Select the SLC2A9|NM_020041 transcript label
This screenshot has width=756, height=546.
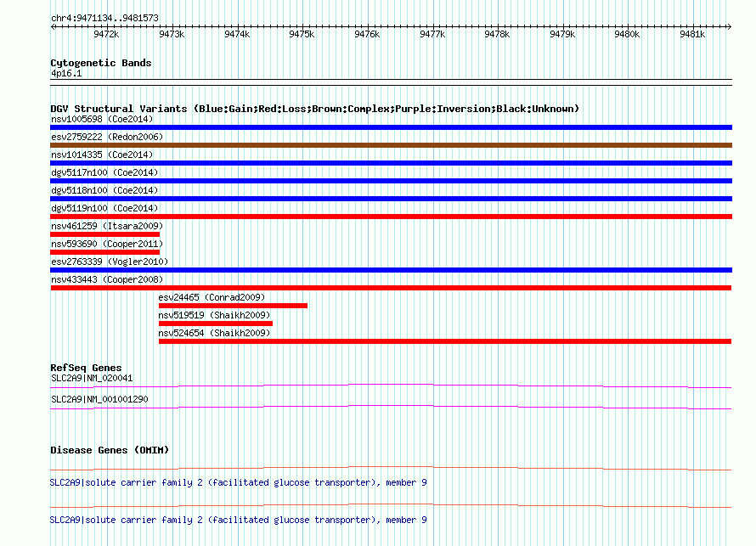pos(92,379)
